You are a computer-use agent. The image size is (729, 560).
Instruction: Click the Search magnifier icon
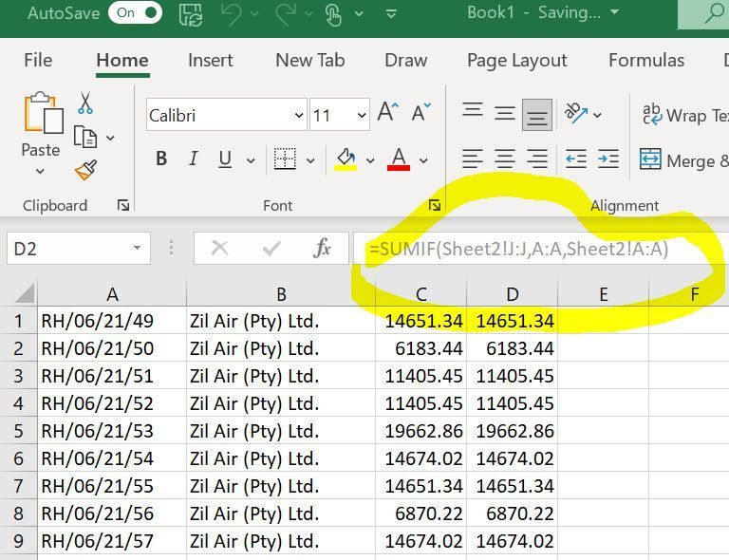point(714,14)
